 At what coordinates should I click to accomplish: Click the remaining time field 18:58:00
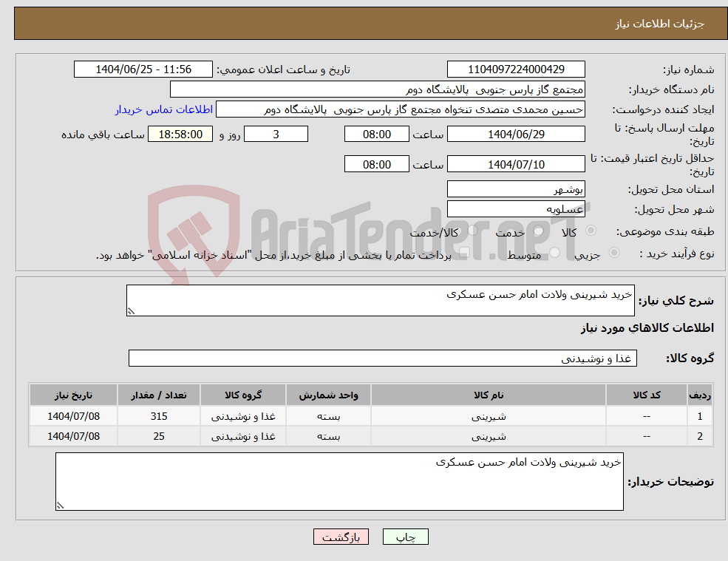[x=180, y=135]
